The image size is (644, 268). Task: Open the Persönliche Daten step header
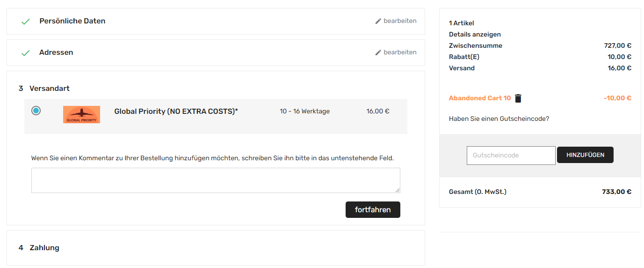(72, 21)
